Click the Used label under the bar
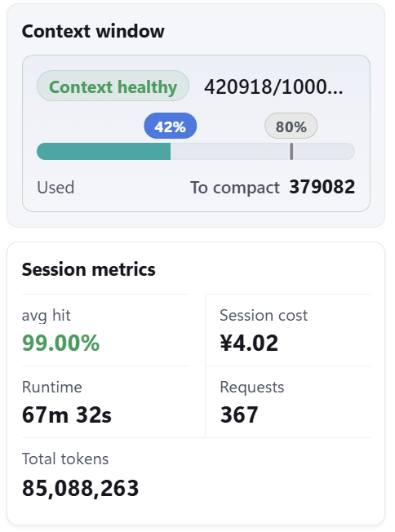 pyautogui.click(x=55, y=188)
